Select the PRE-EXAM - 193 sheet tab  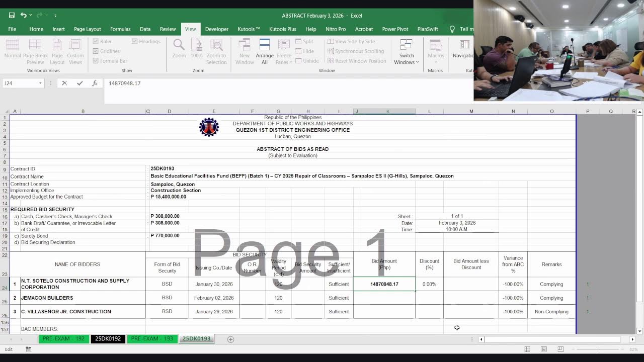[152, 339]
